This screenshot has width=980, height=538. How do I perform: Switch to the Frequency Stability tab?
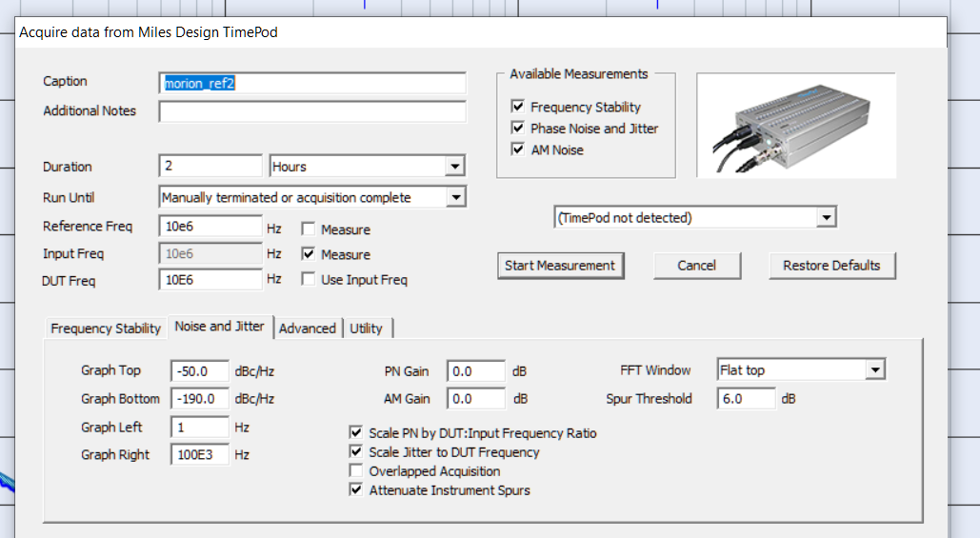[106, 329]
